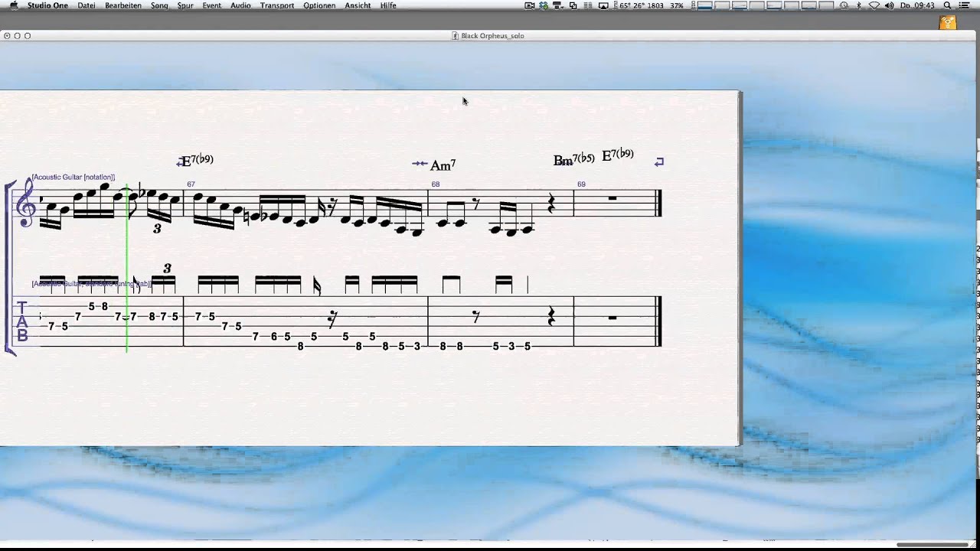The width and height of the screenshot is (980, 551).
Task: Open the Datei menu
Action: pyautogui.click(x=87, y=5)
